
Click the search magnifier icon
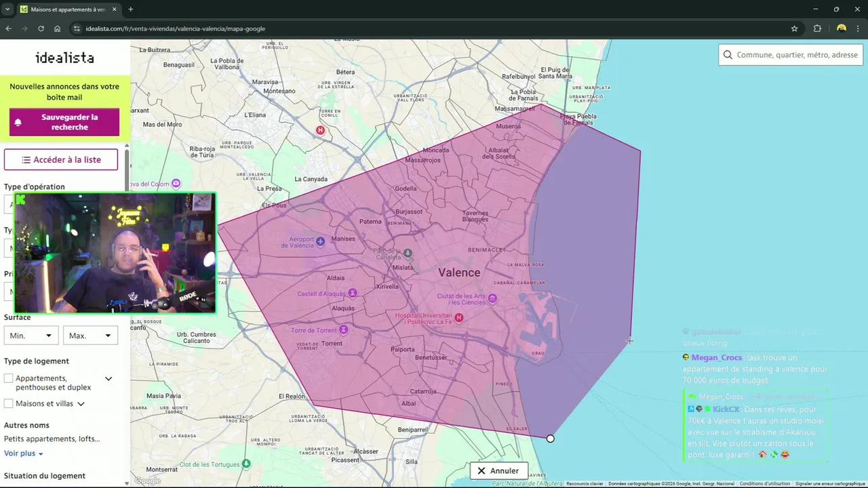(x=728, y=55)
